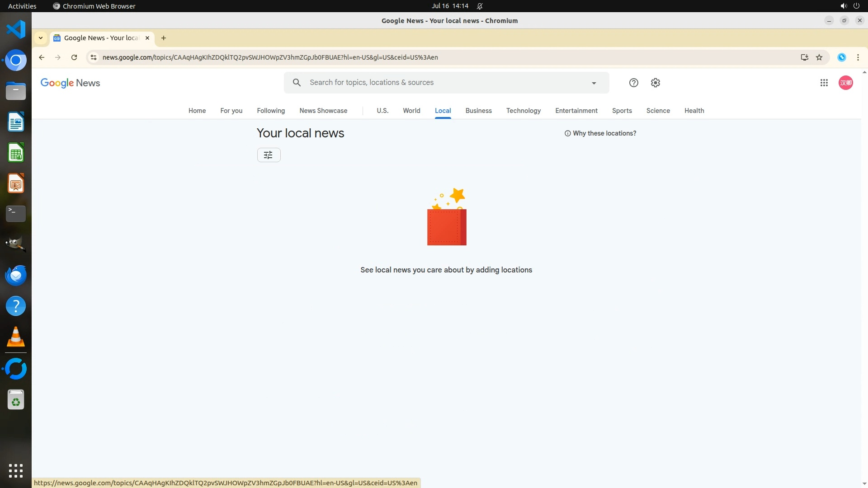This screenshot has height=488, width=868.
Task: Open the tab search dropdown chevron
Action: click(41, 38)
